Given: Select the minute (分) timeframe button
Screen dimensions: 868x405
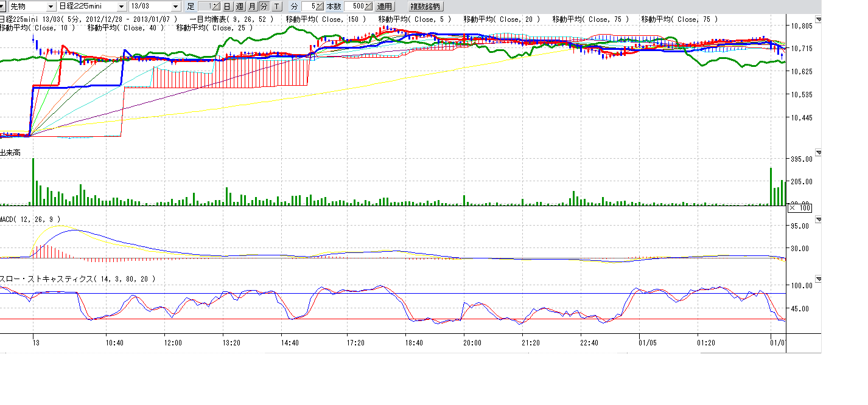Looking at the screenshot, I should click(x=263, y=6).
